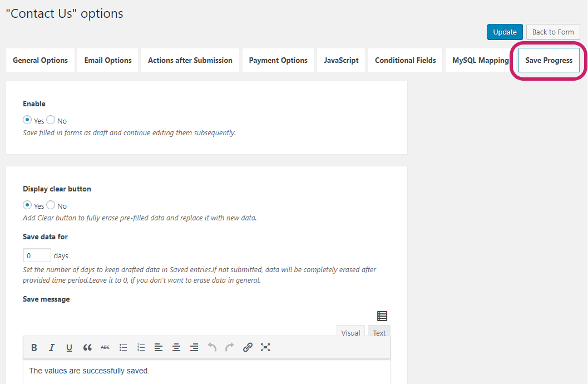588x384 pixels.
Task: Create a numbered list in editor
Action: 141,348
